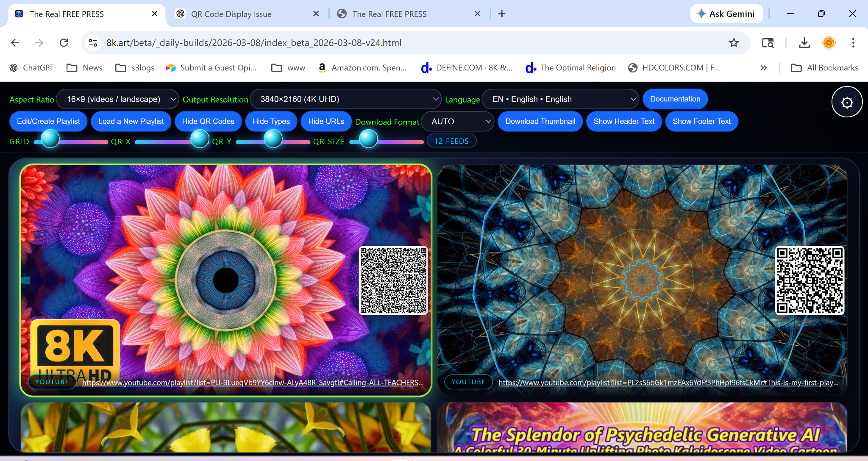The image size is (868, 461).
Task: Click the Ask Gemini button
Action: point(726,14)
